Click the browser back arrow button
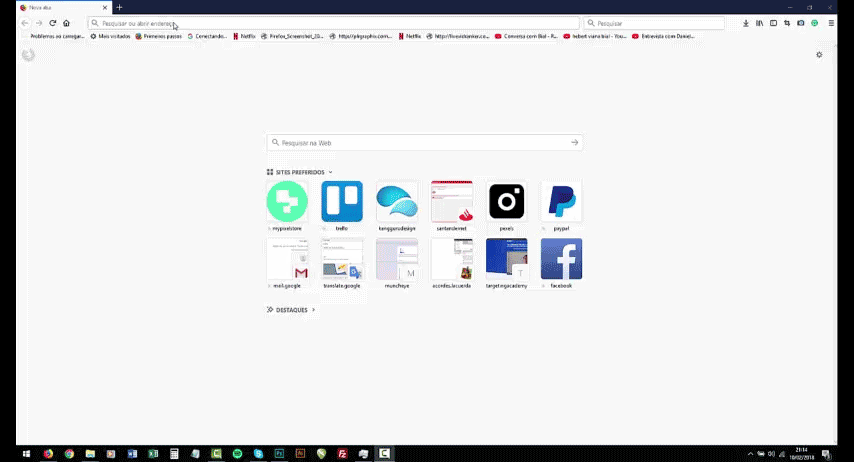The height and width of the screenshot is (462, 854). pyautogui.click(x=25, y=23)
